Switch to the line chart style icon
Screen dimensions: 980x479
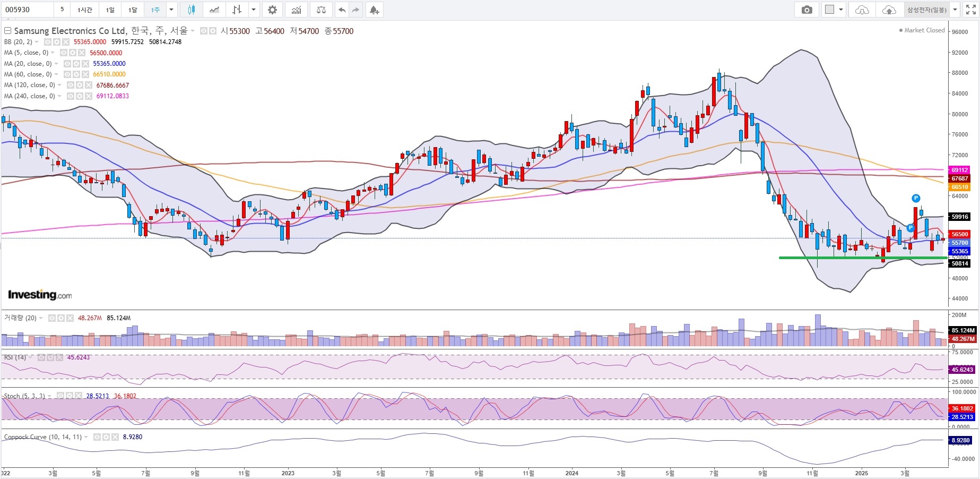click(214, 10)
